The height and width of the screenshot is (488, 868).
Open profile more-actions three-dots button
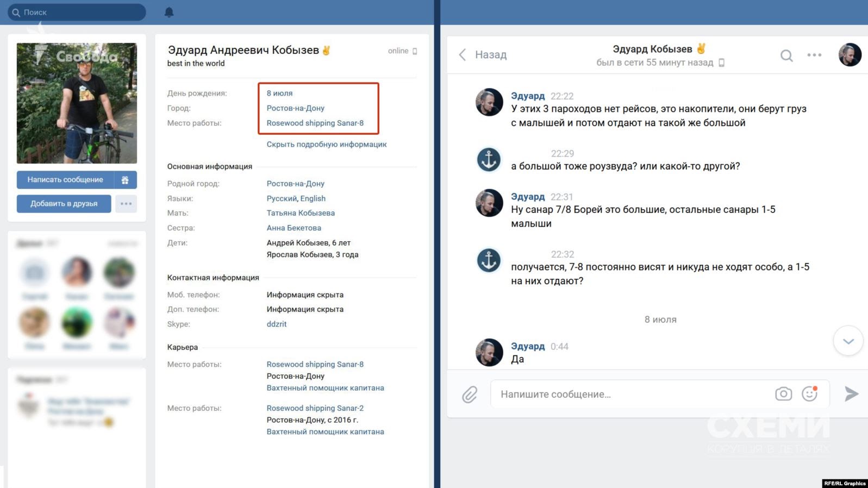[x=126, y=204]
